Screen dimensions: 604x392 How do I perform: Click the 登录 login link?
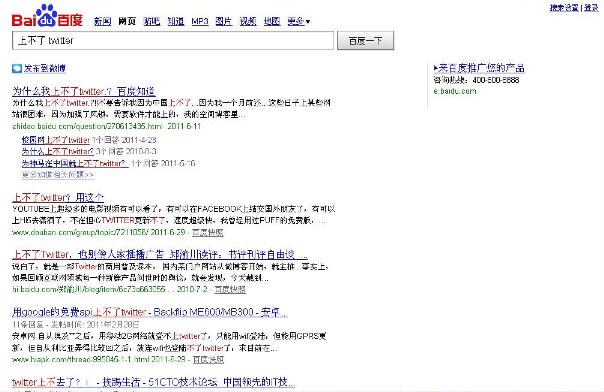coord(591,8)
